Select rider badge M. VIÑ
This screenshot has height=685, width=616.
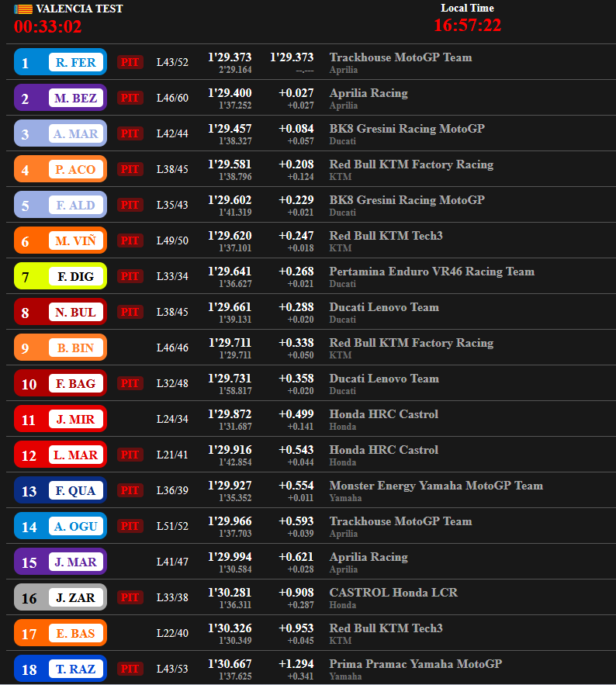pos(61,240)
